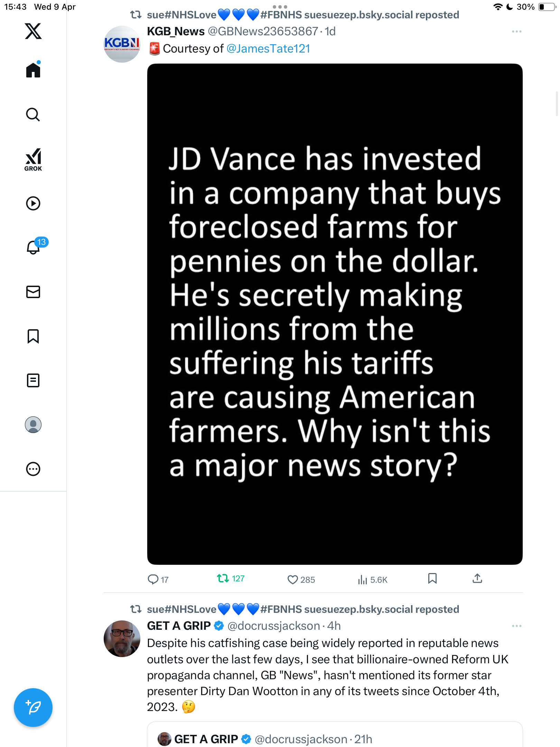Screen dimensions: 560x747
Task: Go to the Home feed icon
Action: (33, 70)
